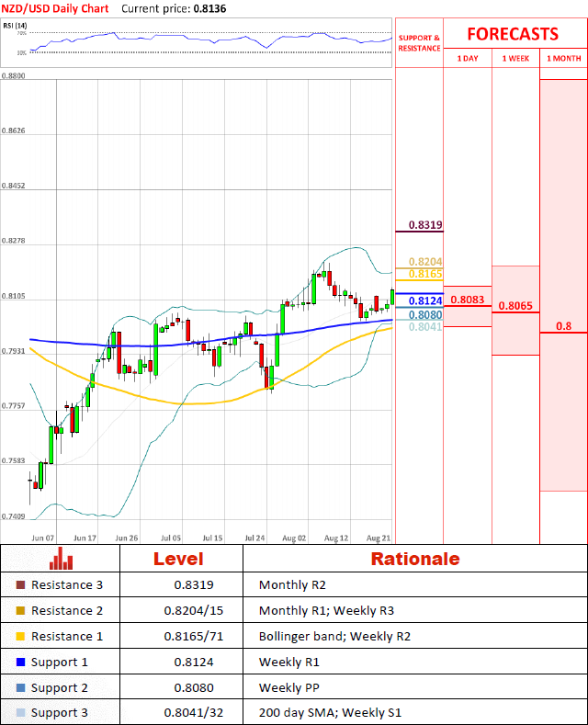Select the 1 WEEK forecast column header
The image size is (588, 725).
(x=515, y=59)
